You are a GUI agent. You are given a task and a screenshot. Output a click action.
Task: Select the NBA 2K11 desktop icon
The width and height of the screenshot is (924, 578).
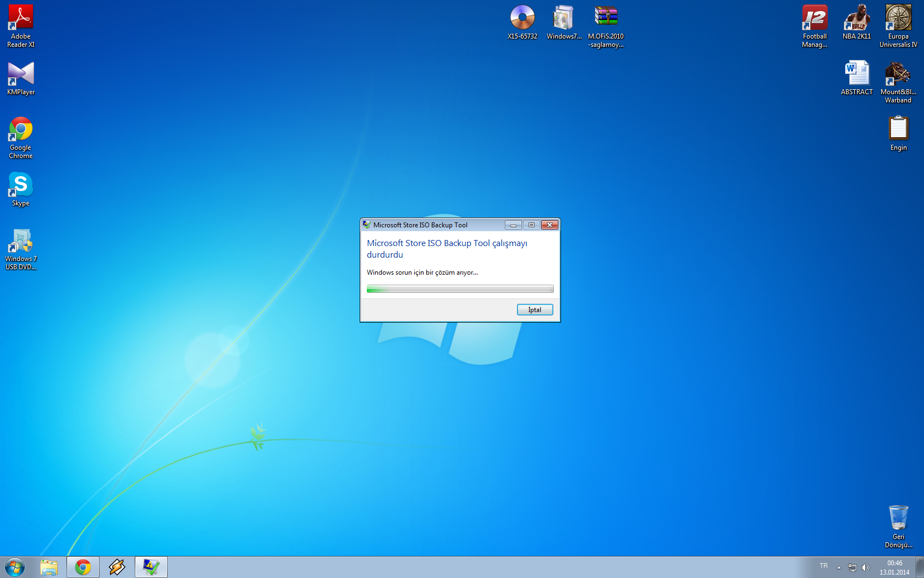tap(857, 22)
